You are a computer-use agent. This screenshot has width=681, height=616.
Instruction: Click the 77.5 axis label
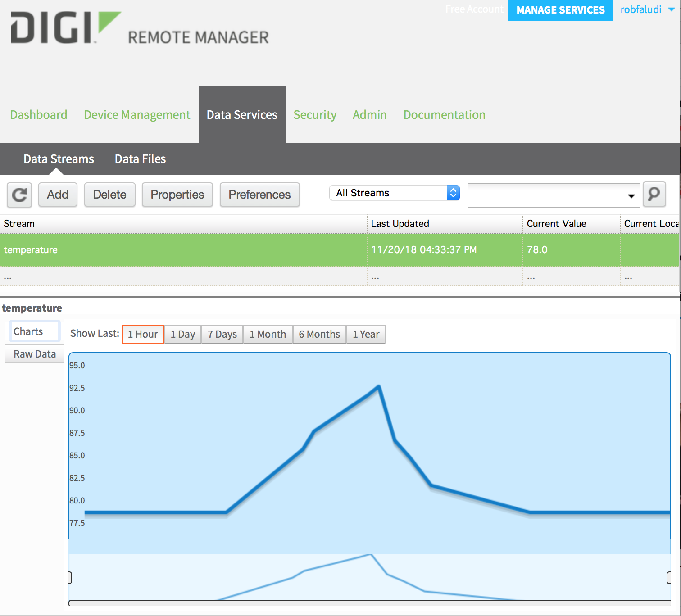pos(77,523)
